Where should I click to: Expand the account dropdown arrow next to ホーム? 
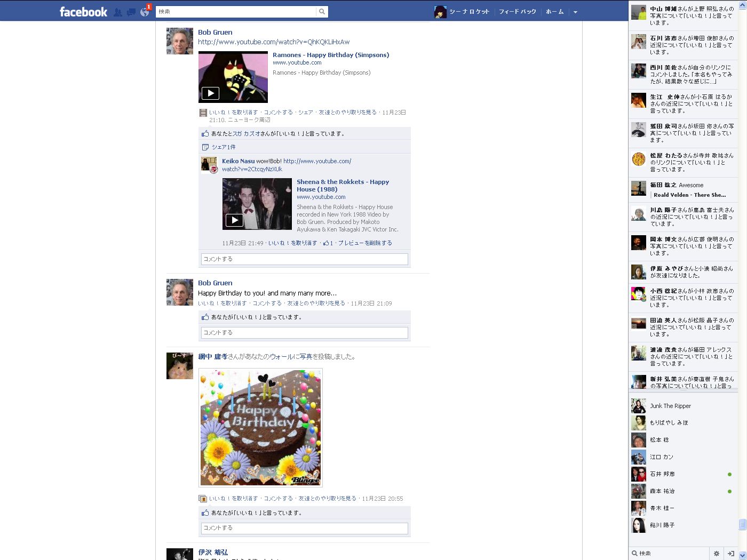(575, 12)
